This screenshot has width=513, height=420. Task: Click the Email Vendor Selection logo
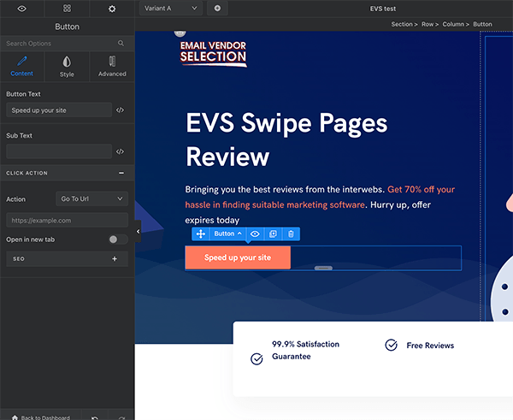click(x=213, y=54)
